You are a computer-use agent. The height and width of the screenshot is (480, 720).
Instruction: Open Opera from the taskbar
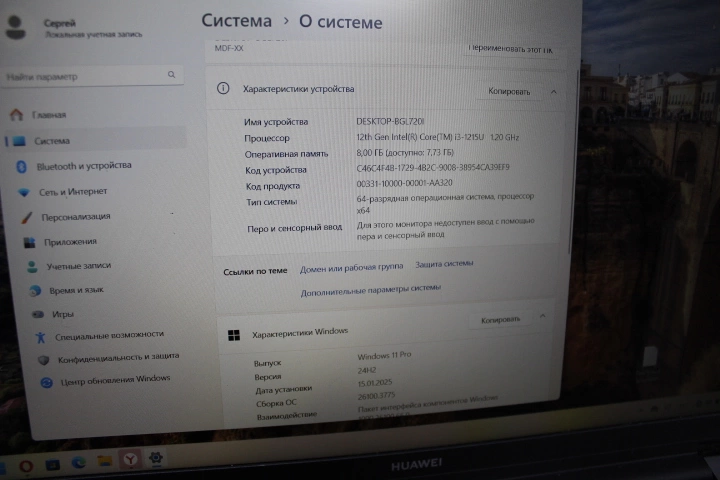pyautogui.click(x=26, y=466)
